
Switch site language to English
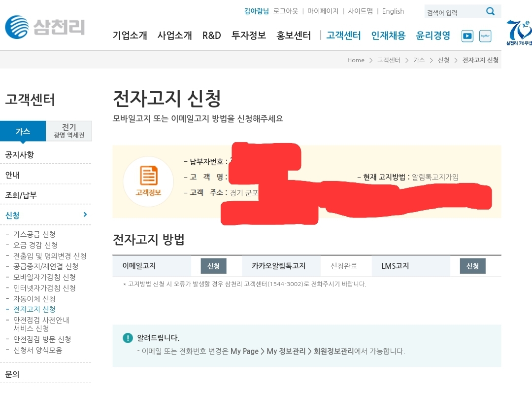pos(393,11)
